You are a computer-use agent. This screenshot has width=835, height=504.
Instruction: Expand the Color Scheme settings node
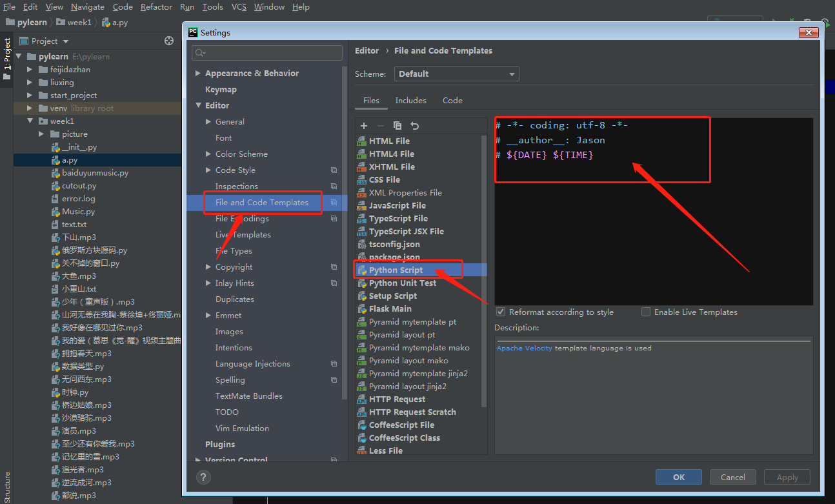click(208, 154)
